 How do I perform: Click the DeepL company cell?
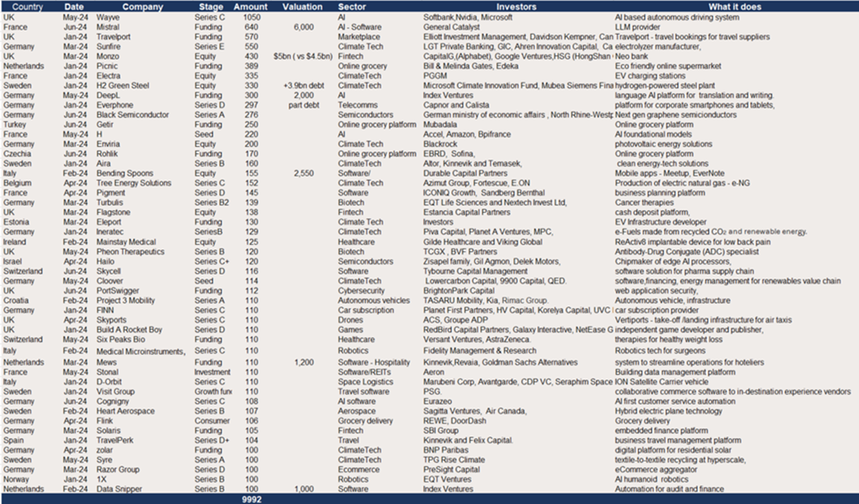(108, 95)
